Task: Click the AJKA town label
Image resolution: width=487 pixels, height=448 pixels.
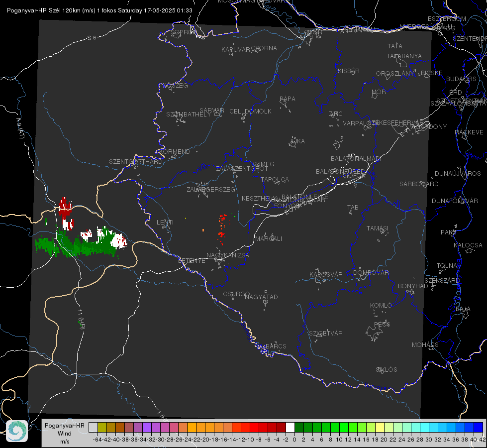Action: click(x=297, y=141)
